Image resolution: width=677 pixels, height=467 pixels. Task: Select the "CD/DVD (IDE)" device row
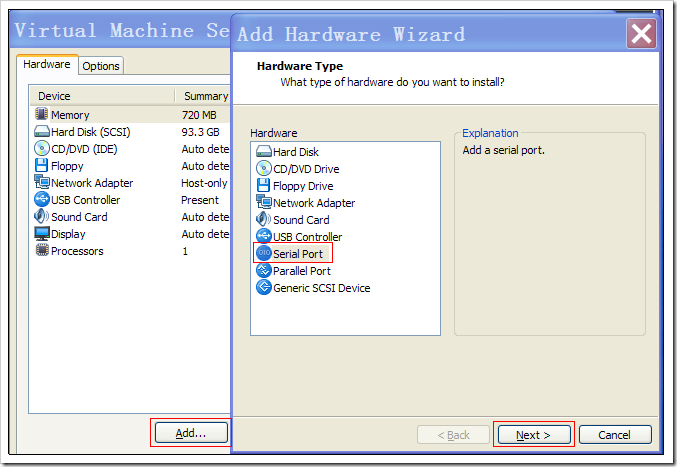tap(84, 149)
